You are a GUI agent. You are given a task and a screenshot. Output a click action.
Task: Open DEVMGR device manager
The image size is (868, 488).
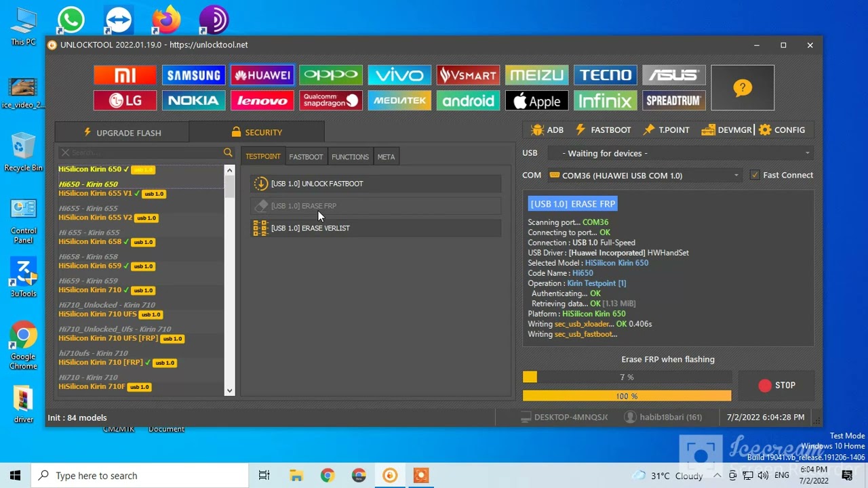[x=726, y=130]
